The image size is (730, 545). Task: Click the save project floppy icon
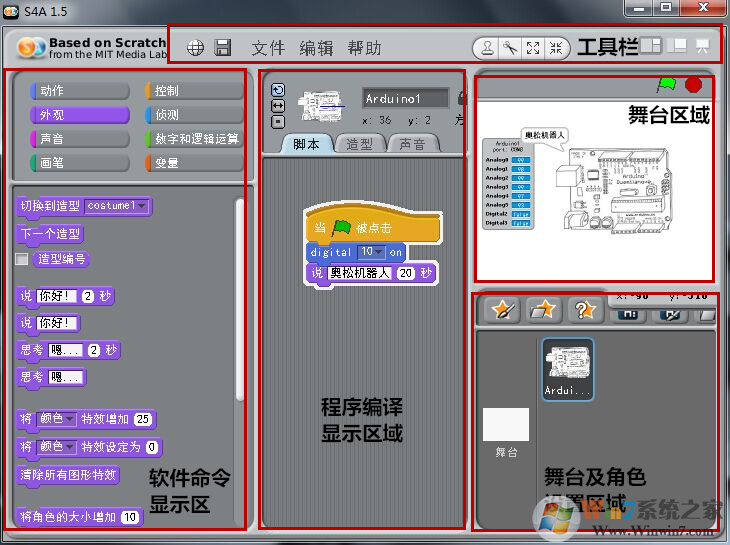[223, 47]
